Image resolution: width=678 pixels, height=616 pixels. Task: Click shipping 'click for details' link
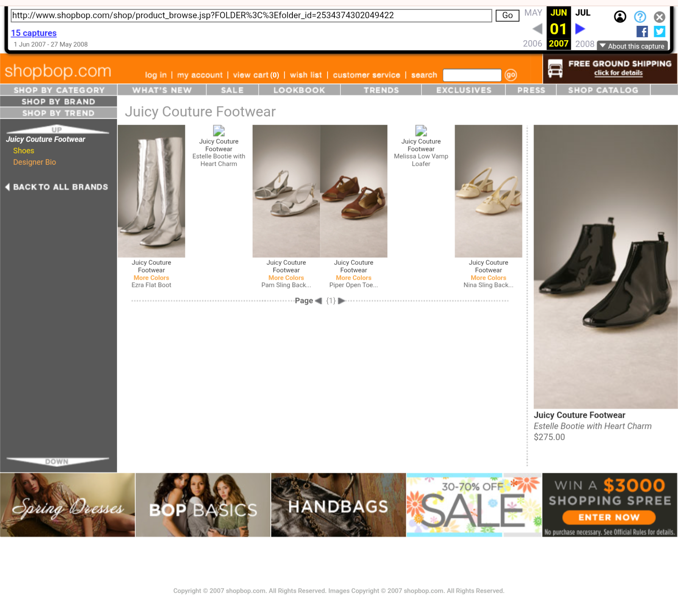618,73
